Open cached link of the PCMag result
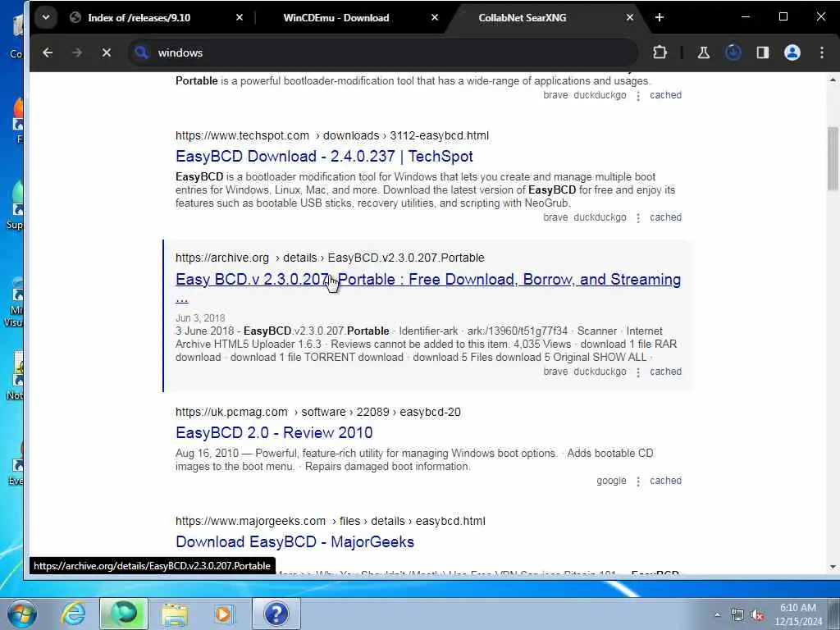840x630 pixels. pyautogui.click(x=665, y=481)
